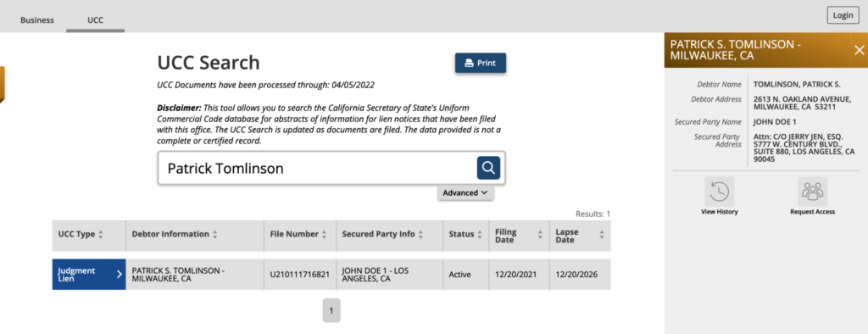Click the magnifying glass search icon
The height and width of the screenshot is (334, 868).
[x=488, y=168]
